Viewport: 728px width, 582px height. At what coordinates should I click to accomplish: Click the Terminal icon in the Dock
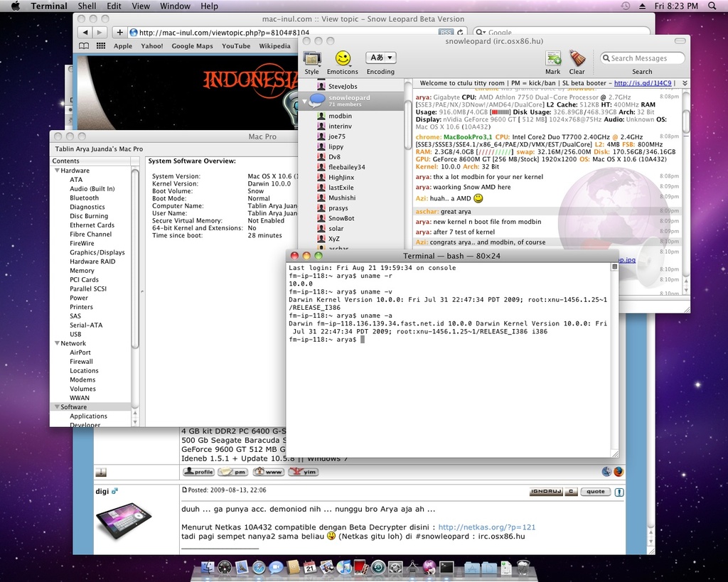(446, 566)
